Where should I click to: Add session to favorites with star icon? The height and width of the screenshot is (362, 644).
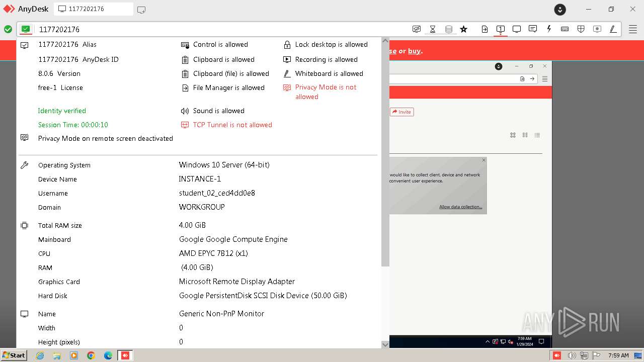pos(464,29)
